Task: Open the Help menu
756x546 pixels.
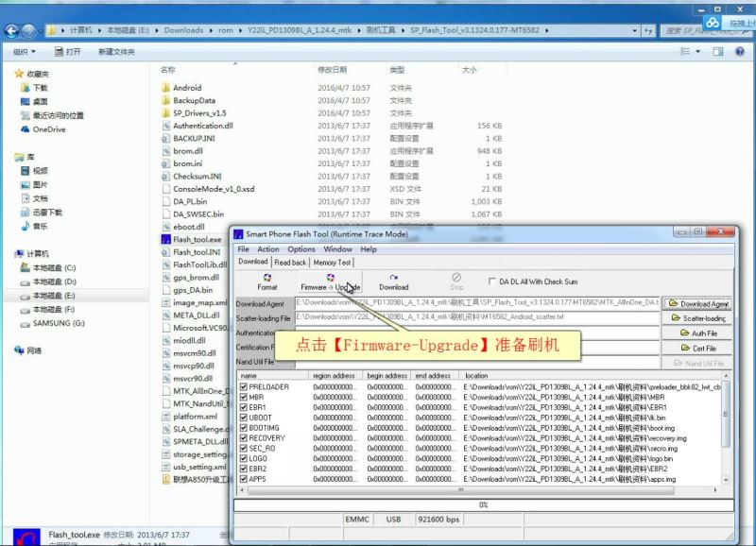Action: click(x=369, y=249)
